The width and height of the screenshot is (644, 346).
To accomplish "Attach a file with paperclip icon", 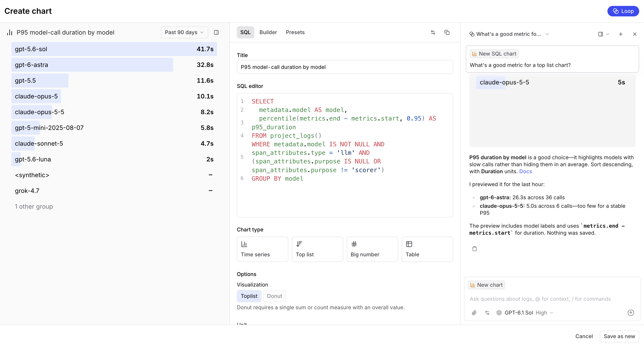I will tap(474, 313).
